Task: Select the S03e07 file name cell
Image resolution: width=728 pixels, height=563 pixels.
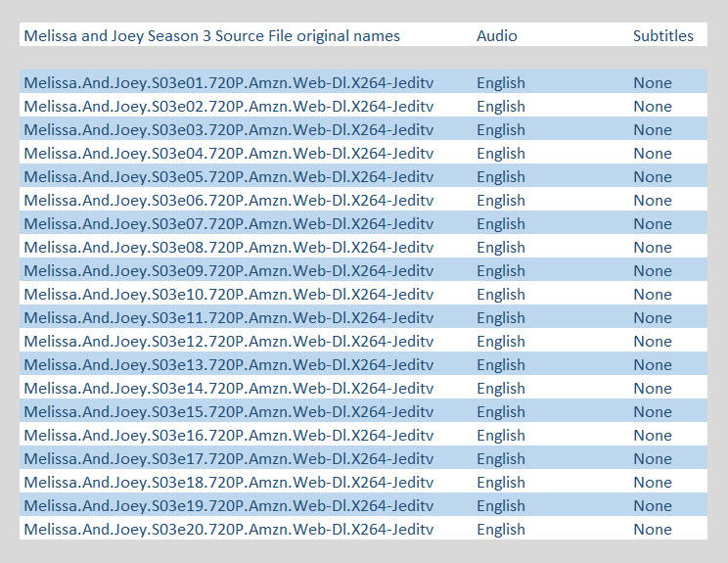Action: point(229,224)
